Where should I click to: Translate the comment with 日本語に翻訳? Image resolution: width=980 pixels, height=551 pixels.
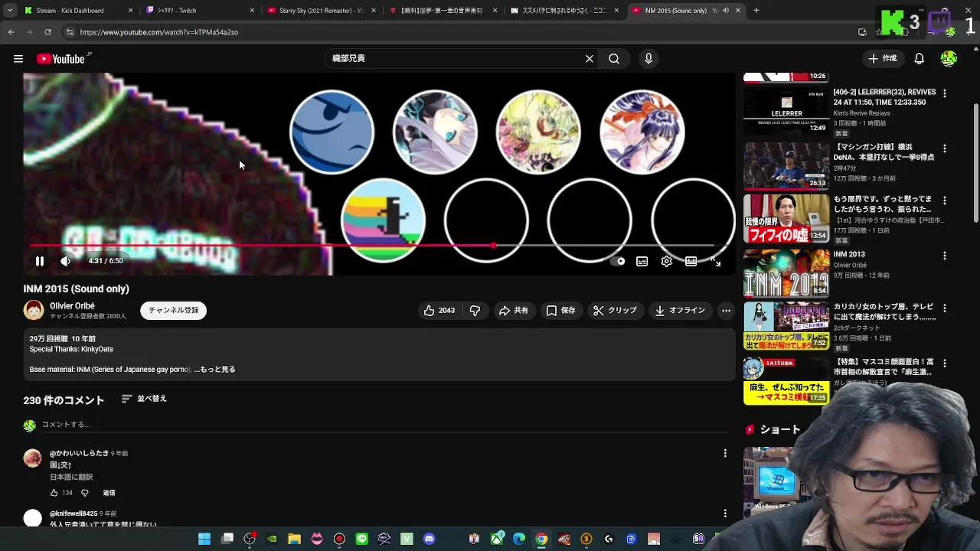click(x=71, y=477)
